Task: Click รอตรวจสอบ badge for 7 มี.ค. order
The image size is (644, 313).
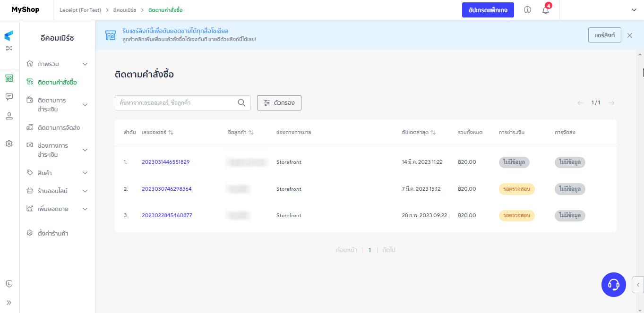Action: coord(516,189)
